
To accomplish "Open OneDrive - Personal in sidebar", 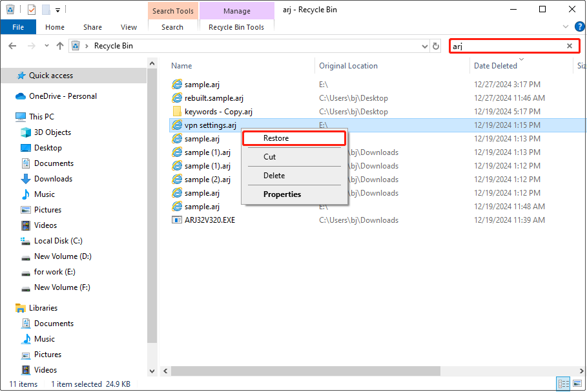I will tap(63, 96).
